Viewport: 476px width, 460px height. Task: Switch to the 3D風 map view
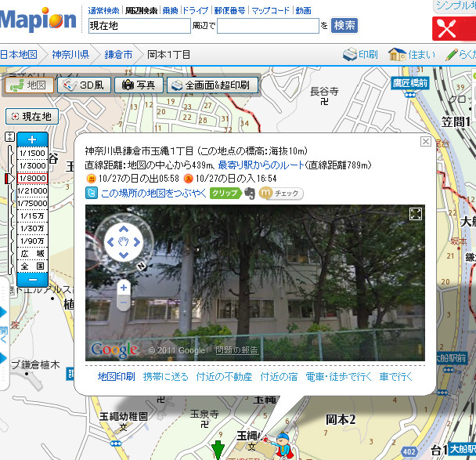click(x=85, y=85)
